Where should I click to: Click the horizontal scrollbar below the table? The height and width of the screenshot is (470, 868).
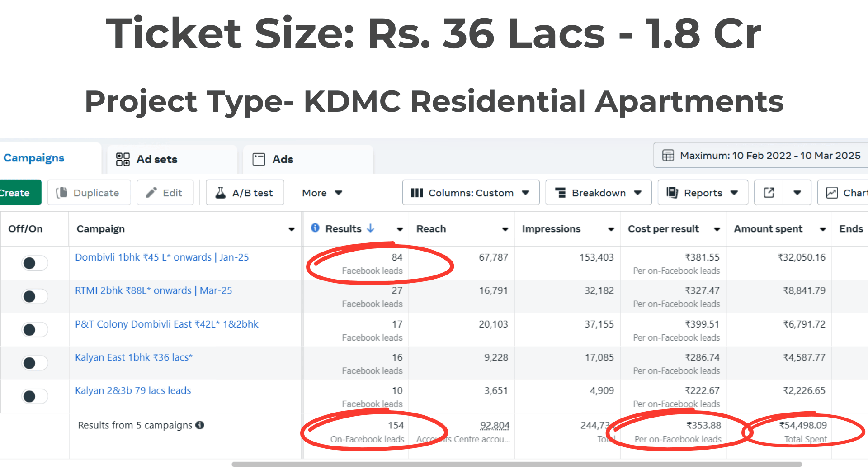[x=516, y=465]
